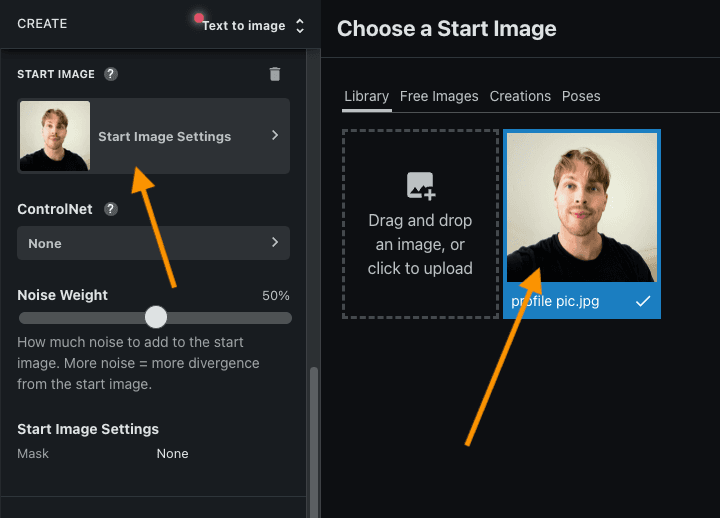Viewport: 720px width, 518px height.
Task: Click the checkmark on profile pic.jpg
Action: (643, 301)
